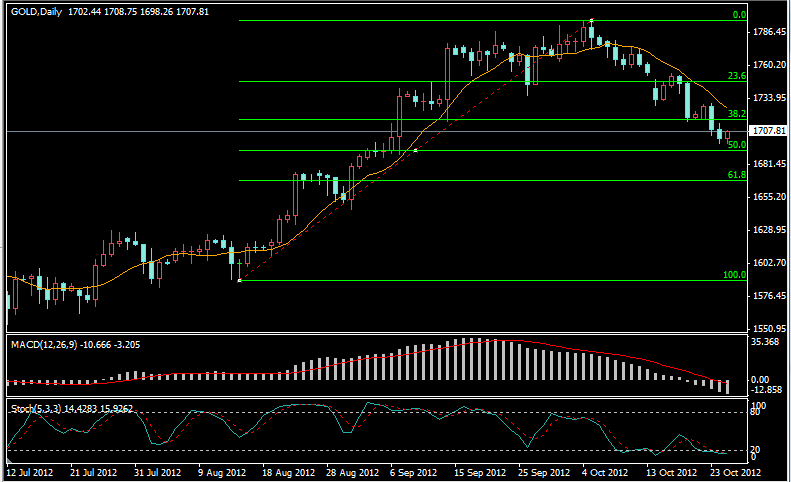This screenshot has height=482, width=791.
Task: Click price scale value 1576.45
Action: pos(769,295)
